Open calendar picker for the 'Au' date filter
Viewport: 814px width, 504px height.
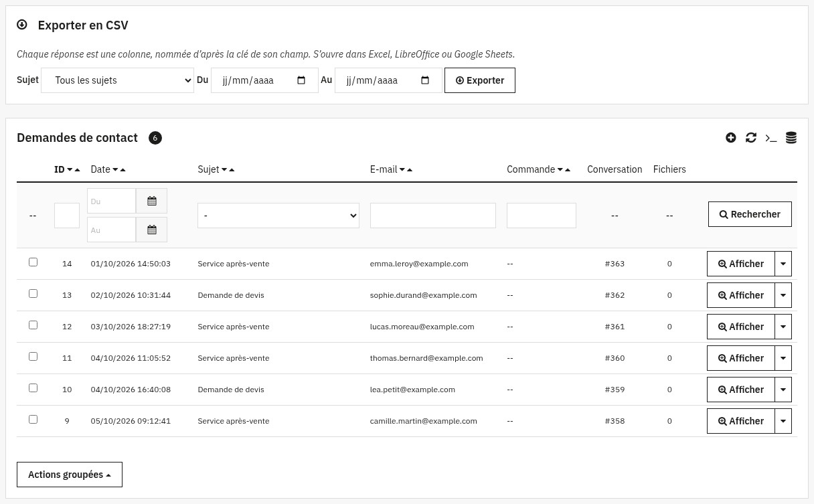(152, 230)
